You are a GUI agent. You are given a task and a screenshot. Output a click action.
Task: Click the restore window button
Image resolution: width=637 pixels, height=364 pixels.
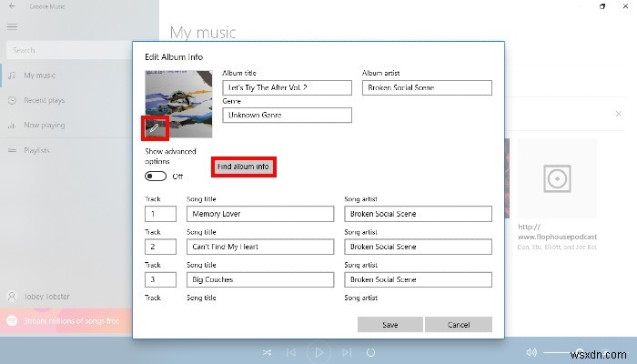[x=602, y=6]
